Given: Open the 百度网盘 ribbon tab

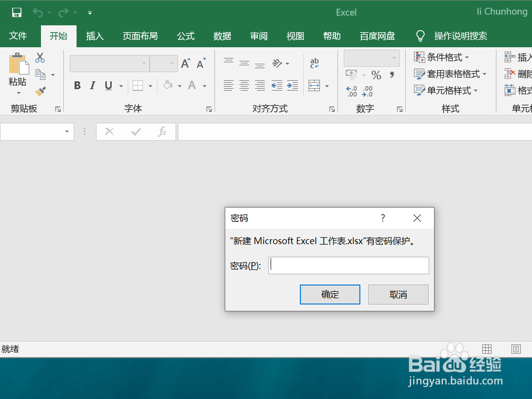Looking at the screenshot, I should pyautogui.click(x=377, y=36).
